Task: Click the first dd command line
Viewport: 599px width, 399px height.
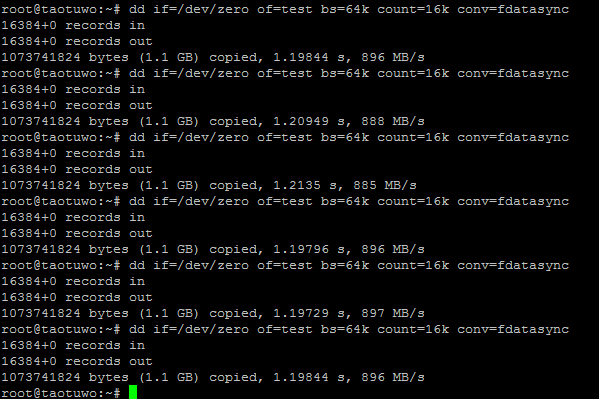Action: click(x=285, y=9)
